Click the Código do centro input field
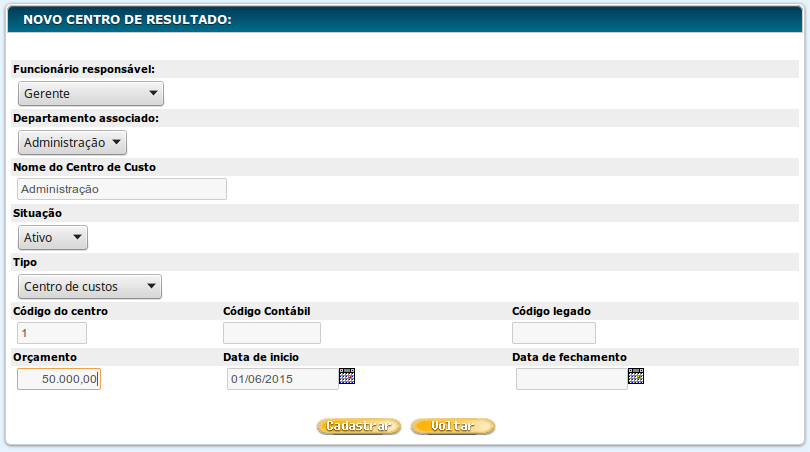The image size is (810, 452). pos(52,333)
